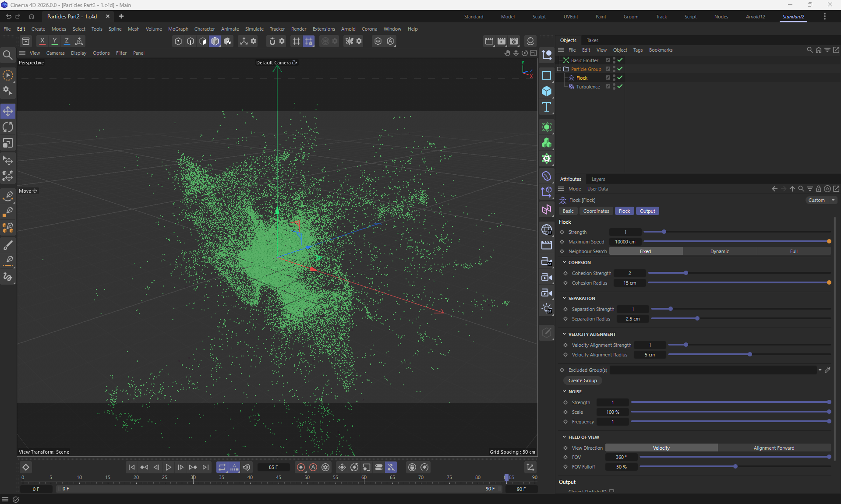Collapse the COHESION section
Viewport: 841px width, 504px height.
pyautogui.click(x=565, y=262)
